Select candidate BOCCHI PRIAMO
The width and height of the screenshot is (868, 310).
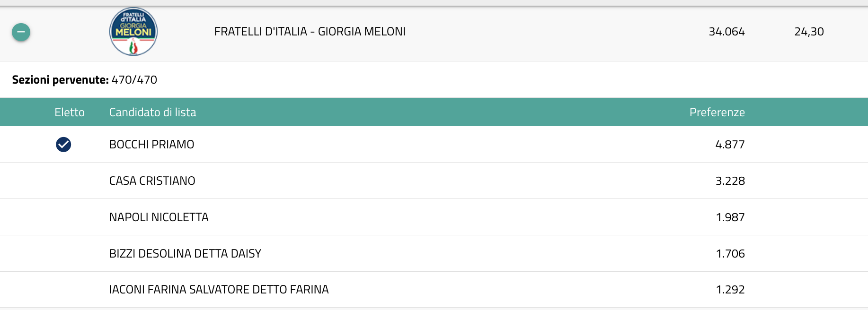(151, 145)
